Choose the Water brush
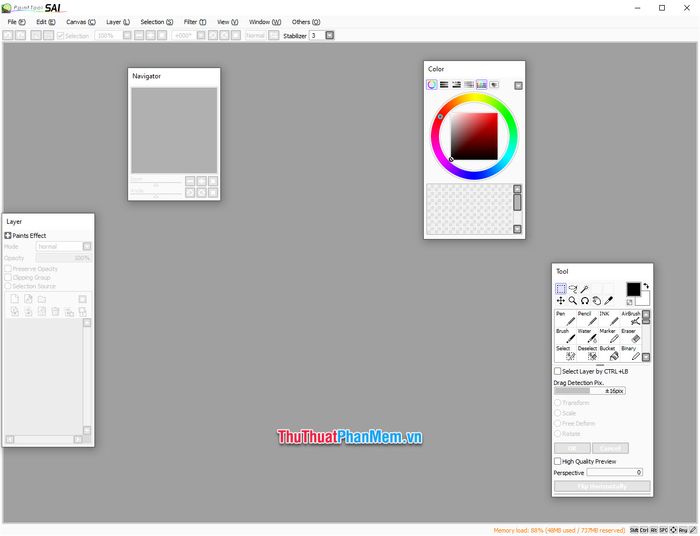Screen dimensions: 700x536 (x=587, y=336)
